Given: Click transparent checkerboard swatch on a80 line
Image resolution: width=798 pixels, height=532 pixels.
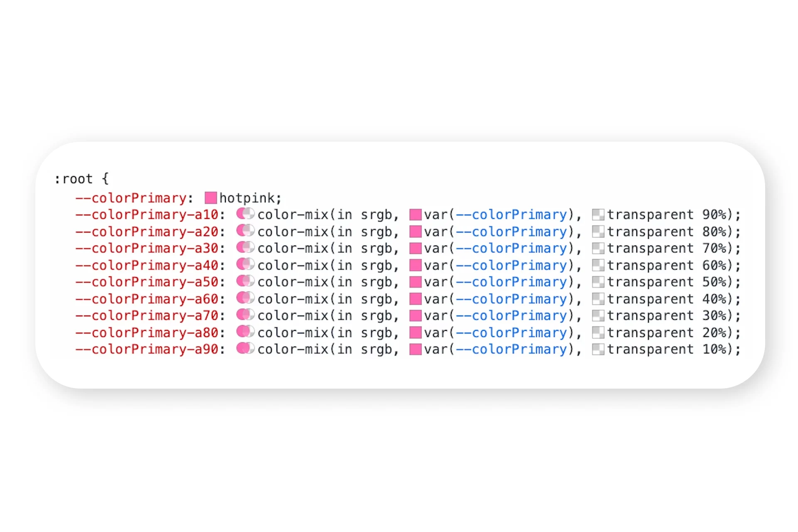Looking at the screenshot, I should click(598, 332).
